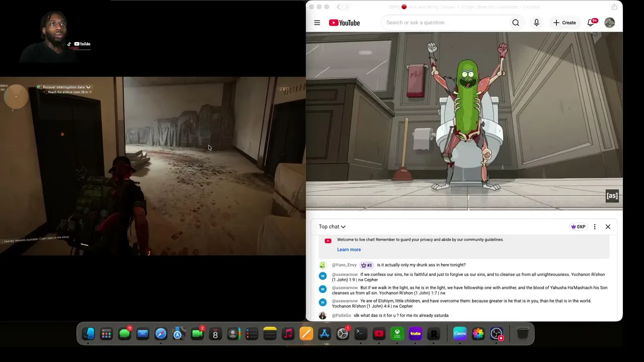Launch Music from the Dock

point(288,334)
